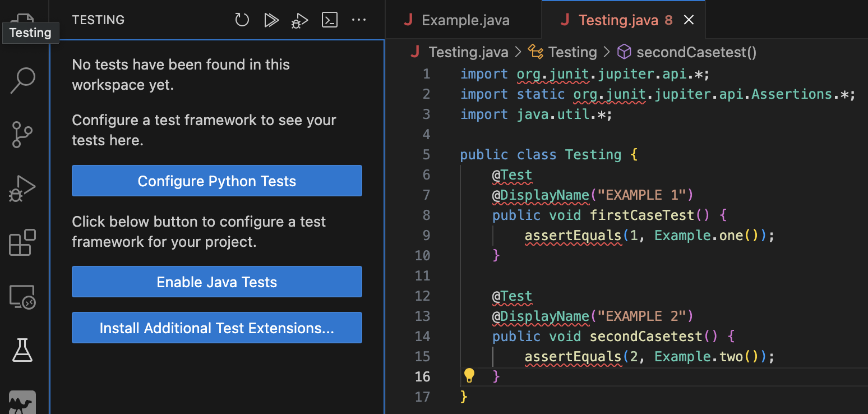The image size is (868, 414).
Task: Open Source Control from the activity bar
Action: coord(22,135)
